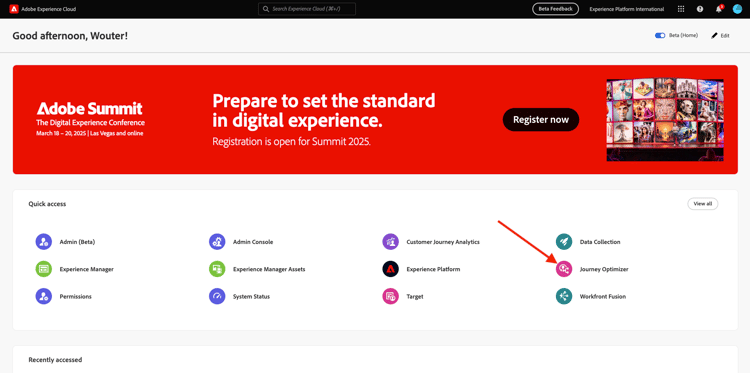Click the Adobe logo icon in header
Image resolution: width=750 pixels, height=373 pixels.
tap(14, 9)
